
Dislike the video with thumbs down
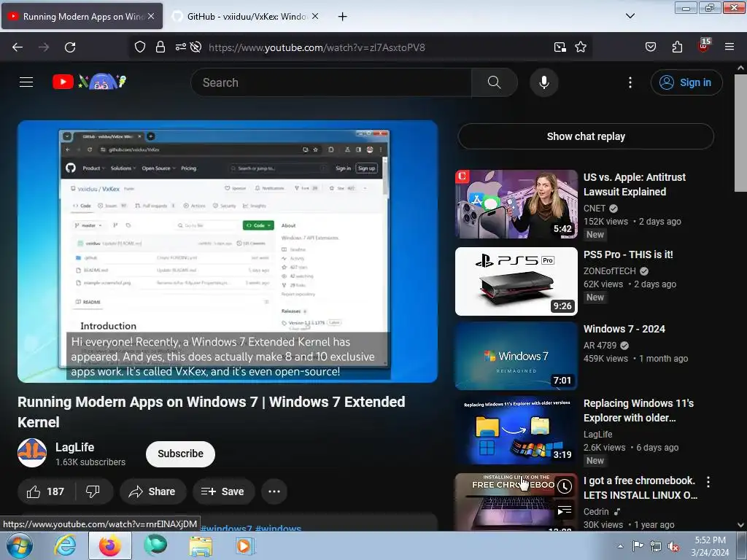93,491
